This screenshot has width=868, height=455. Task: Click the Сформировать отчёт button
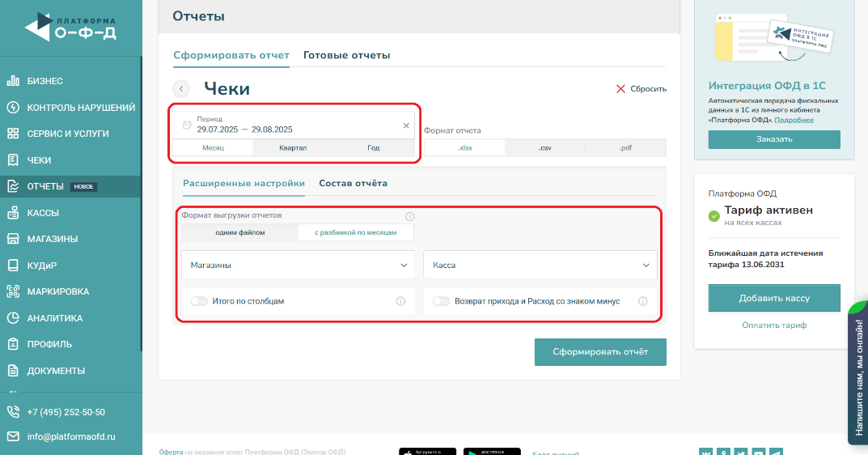(600, 352)
